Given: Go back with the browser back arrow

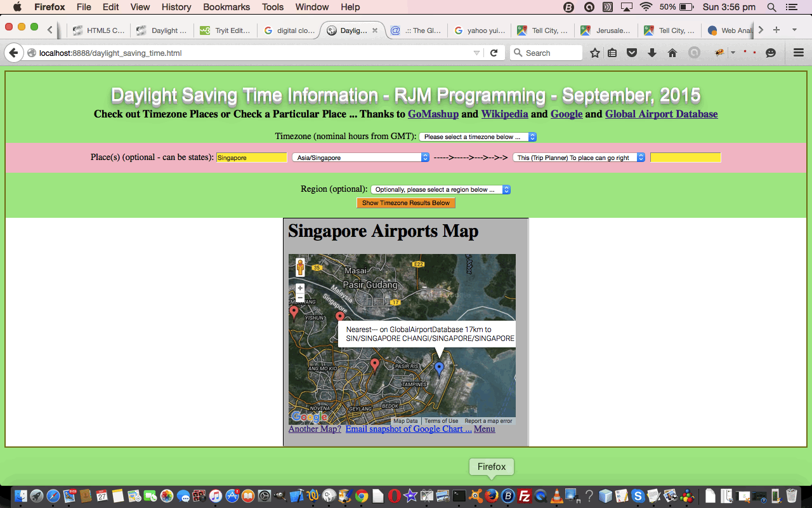Looking at the screenshot, I should [x=13, y=53].
